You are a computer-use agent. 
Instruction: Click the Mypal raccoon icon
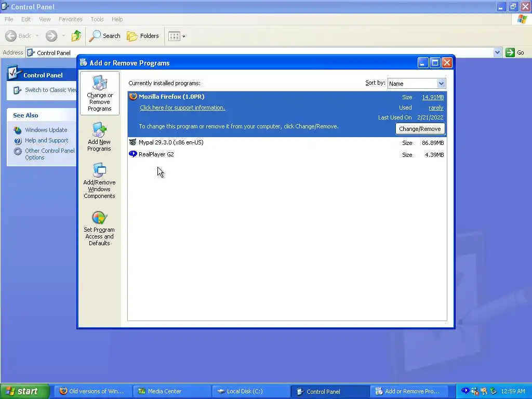132,142
